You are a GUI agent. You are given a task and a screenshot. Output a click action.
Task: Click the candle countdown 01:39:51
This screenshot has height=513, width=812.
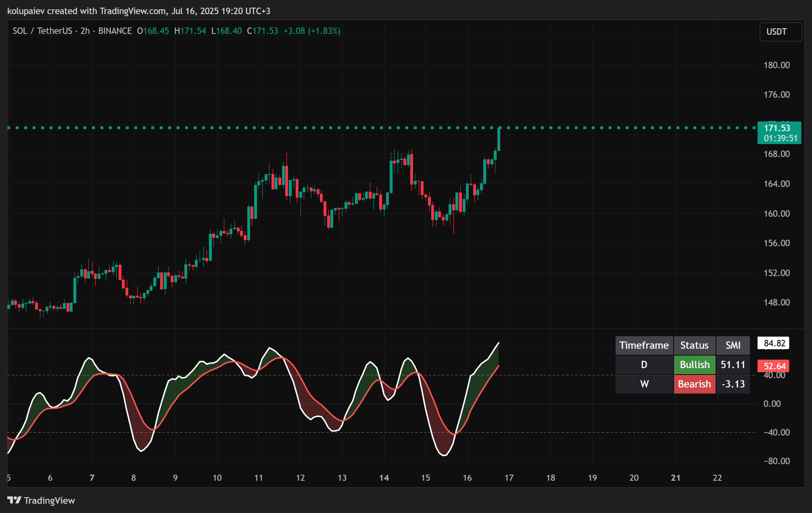pos(781,138)
